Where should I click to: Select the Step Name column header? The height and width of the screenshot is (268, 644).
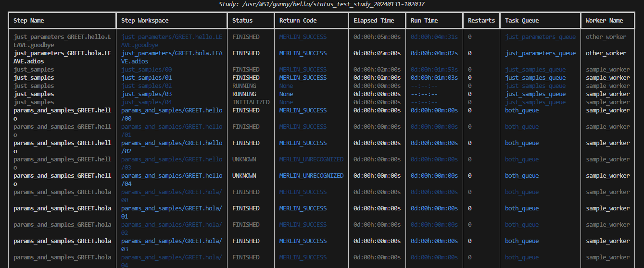(x=28, y=21)
